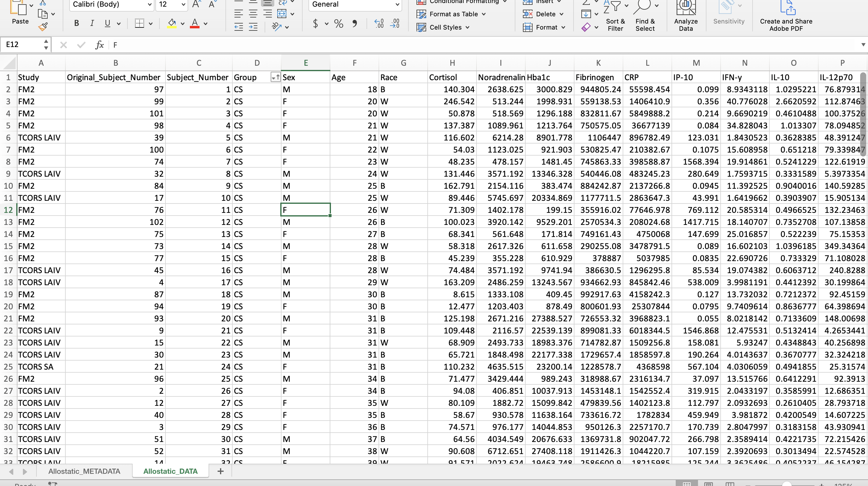Click Format as Table button
The width and height of the screenshot is (868, 486).
point(453,14)
